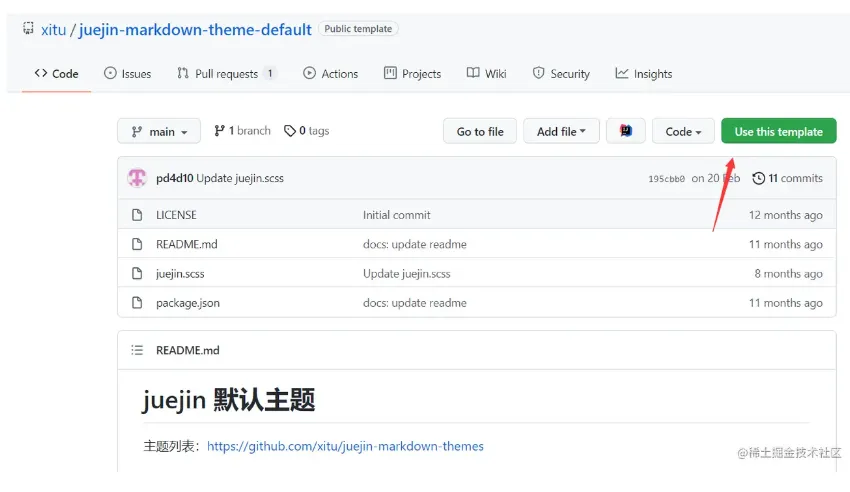Click the Go to file button
Image resolution: width=850 pixels, height=492 pixels.
point(480,131)
